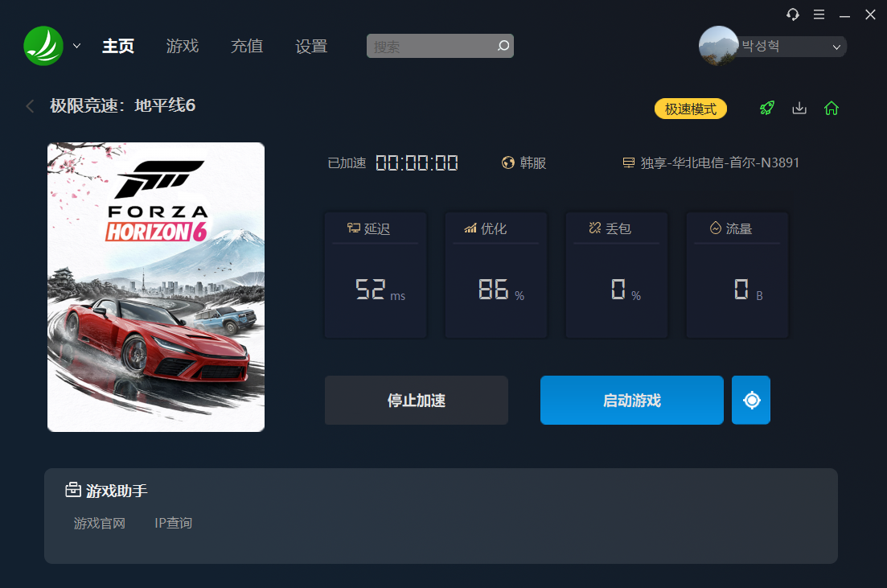Open the 游戏官网 link
Viewport: 887px width, 588px height.
point(100,523)
